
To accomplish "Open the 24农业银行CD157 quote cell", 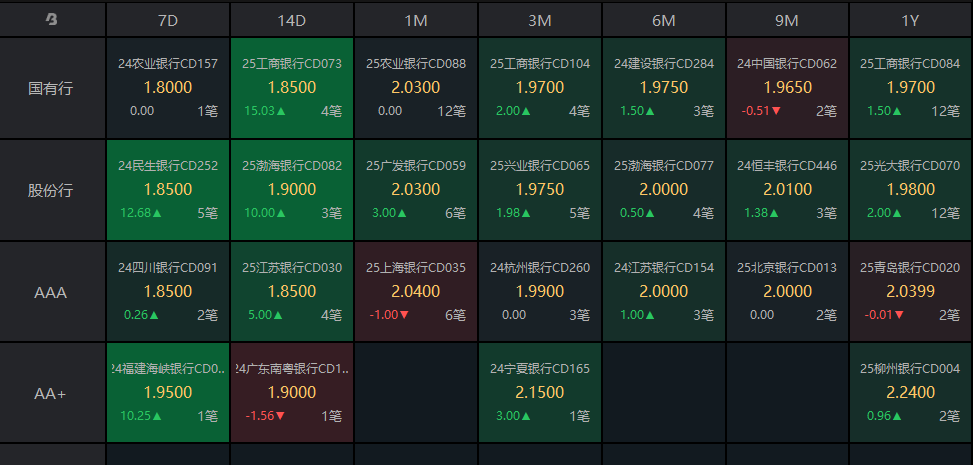I will point(168,88).
